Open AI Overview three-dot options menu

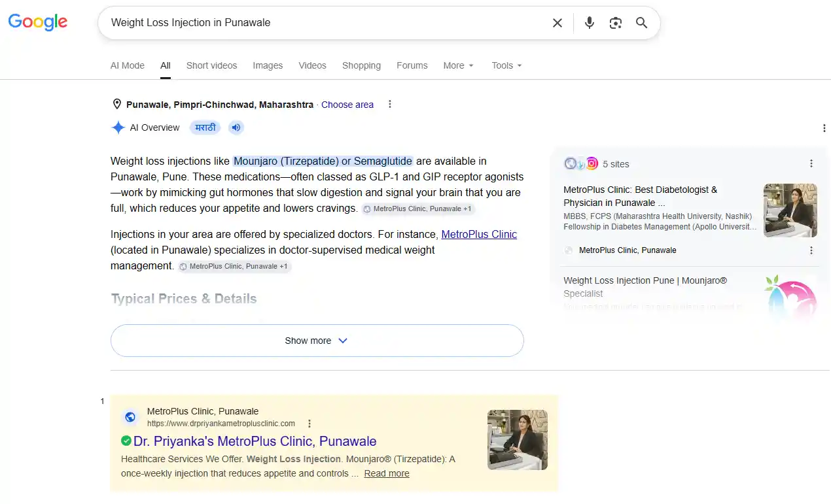(x=824, y=128)
